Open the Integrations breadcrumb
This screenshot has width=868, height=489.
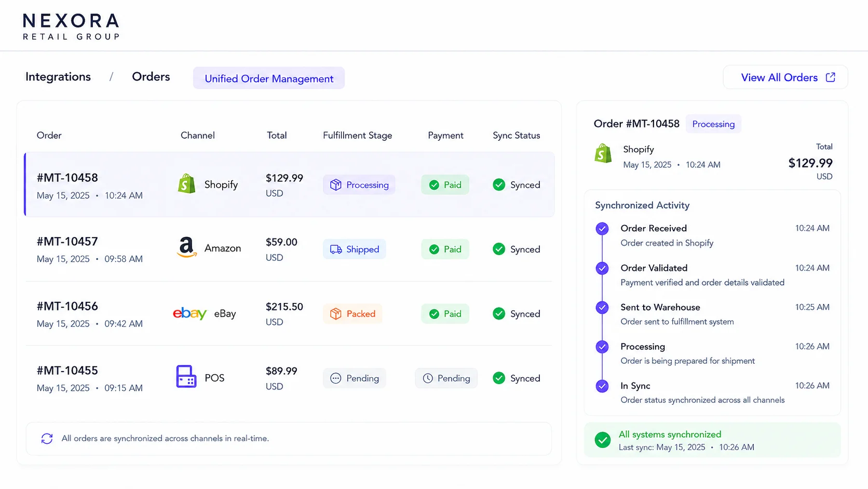[x=58, y=77]
